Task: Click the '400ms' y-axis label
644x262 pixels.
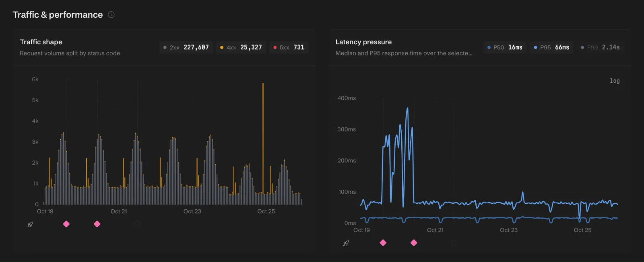Action: (347, 98)
